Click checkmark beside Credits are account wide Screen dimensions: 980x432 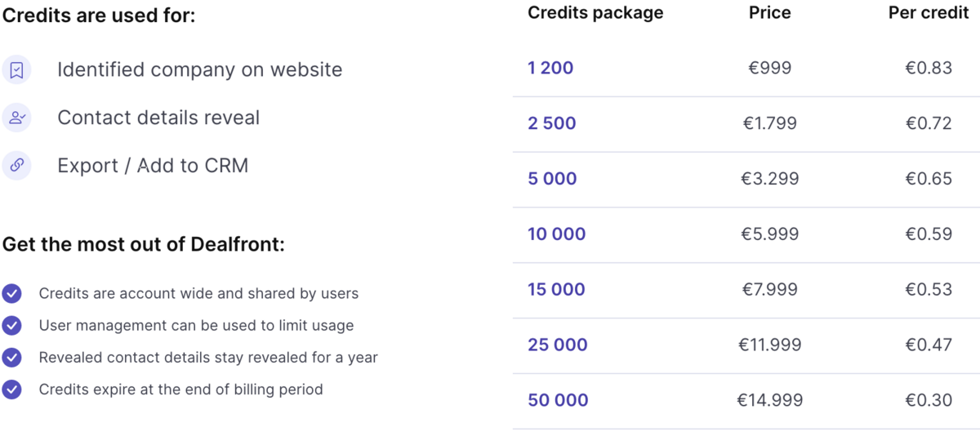[x=11, y=293]
